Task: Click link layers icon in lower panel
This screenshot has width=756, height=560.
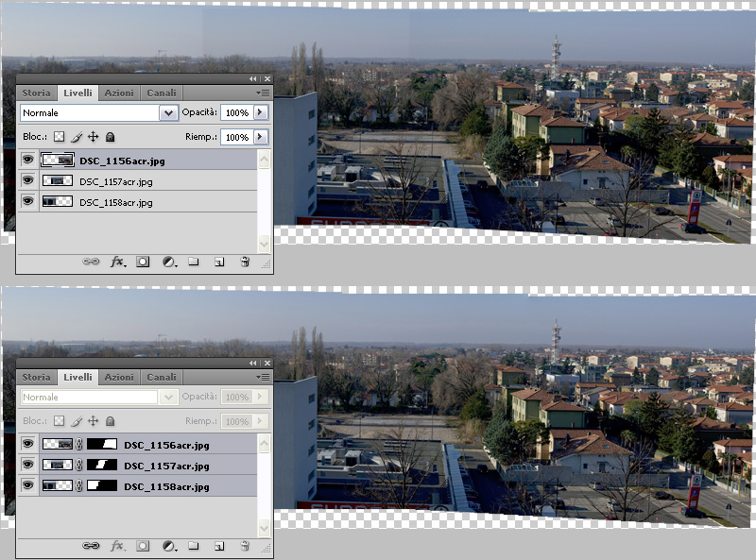Action: [92, 546]
